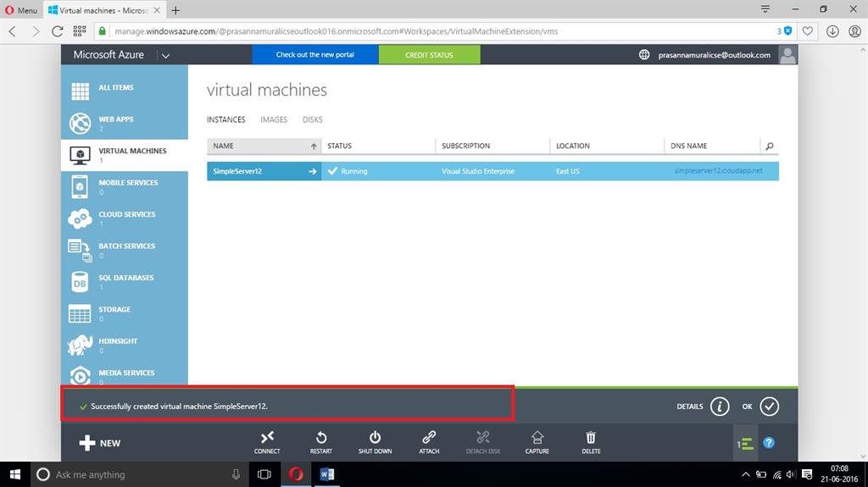The height and width of the screenshot is (487, 868).
Task: Delete the selected virtual machine
Action: 591,443
